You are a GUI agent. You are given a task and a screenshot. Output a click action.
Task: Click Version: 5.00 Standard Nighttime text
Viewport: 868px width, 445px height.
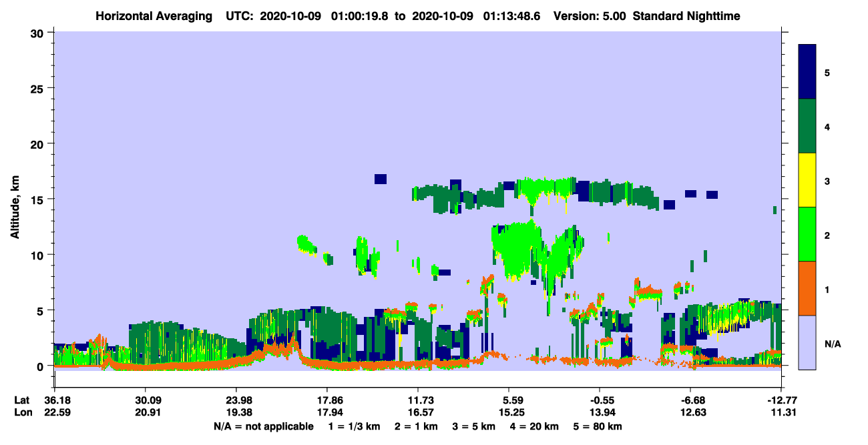tap(646, 15)
